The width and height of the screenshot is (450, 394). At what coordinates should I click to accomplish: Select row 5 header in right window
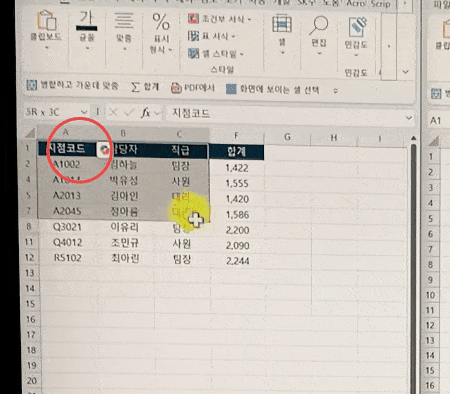[431, 219]
